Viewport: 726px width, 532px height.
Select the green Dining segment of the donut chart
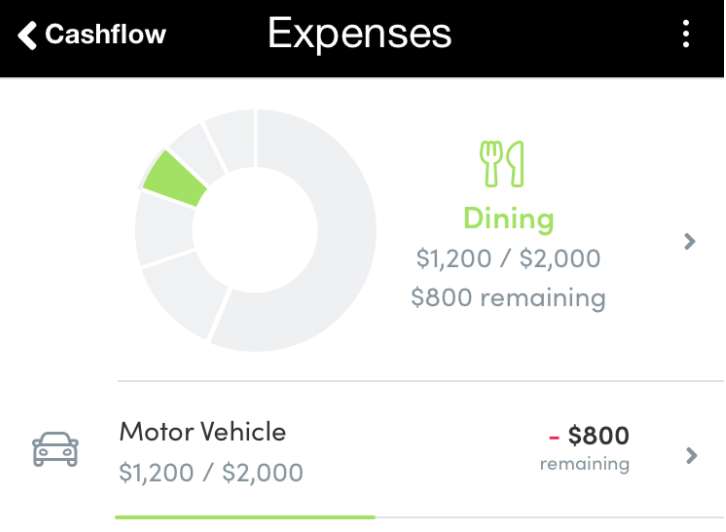pyautogui.click(x=172, y=180)
